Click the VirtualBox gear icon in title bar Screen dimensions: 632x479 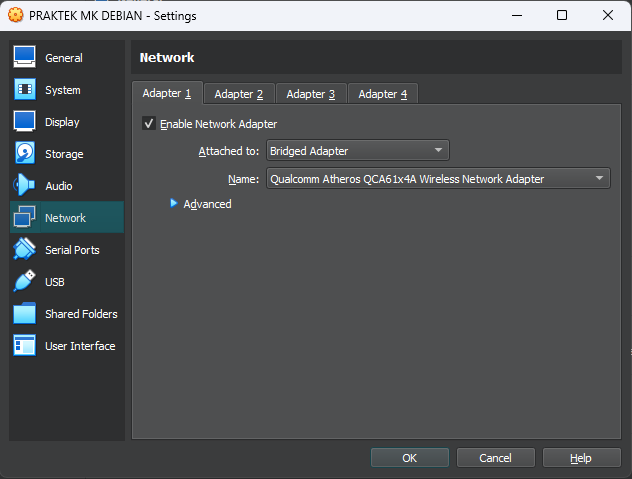16,15
